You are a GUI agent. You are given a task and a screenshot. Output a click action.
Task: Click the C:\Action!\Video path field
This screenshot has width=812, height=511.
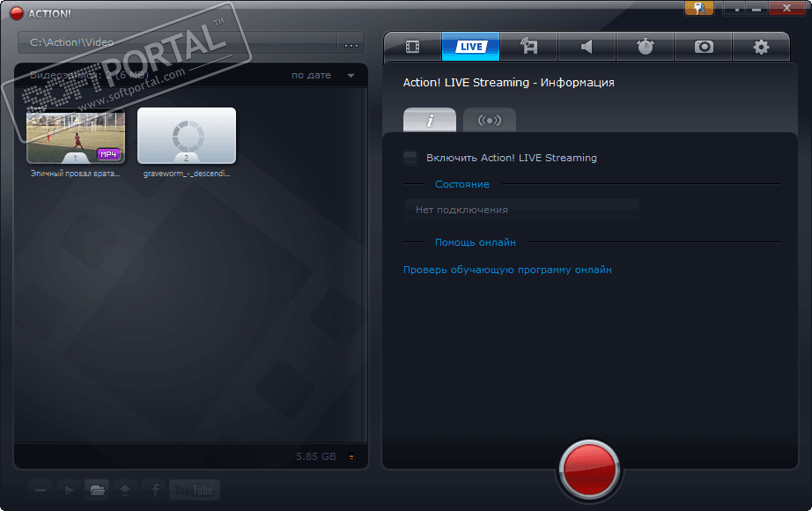[179, 42]
